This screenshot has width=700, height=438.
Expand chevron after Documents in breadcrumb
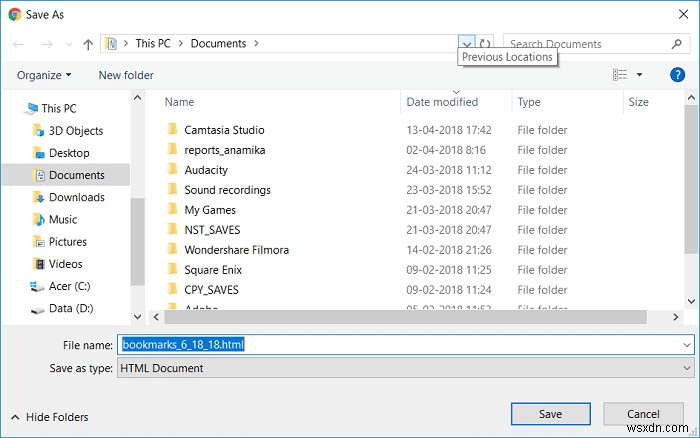coord(256,43)
